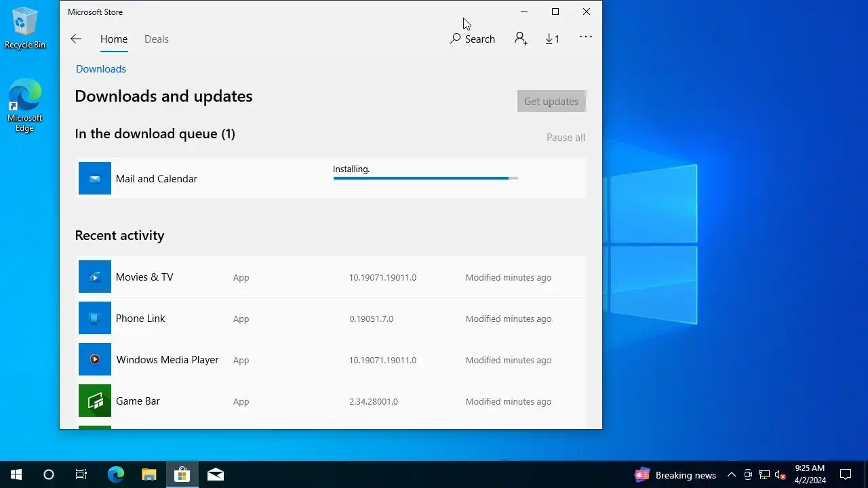Click Movies & TV version 10.19071.19011.0
Viewport: 868px width, 488px height.
pos(382,278)
